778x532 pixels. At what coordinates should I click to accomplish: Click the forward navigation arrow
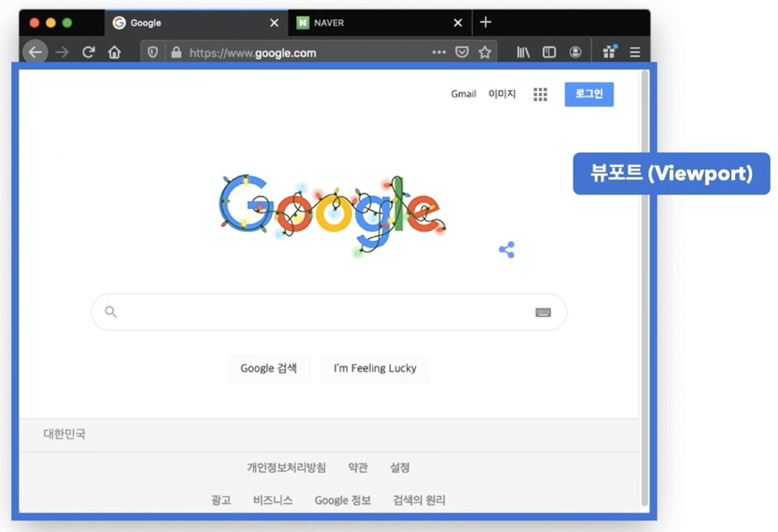62,53
